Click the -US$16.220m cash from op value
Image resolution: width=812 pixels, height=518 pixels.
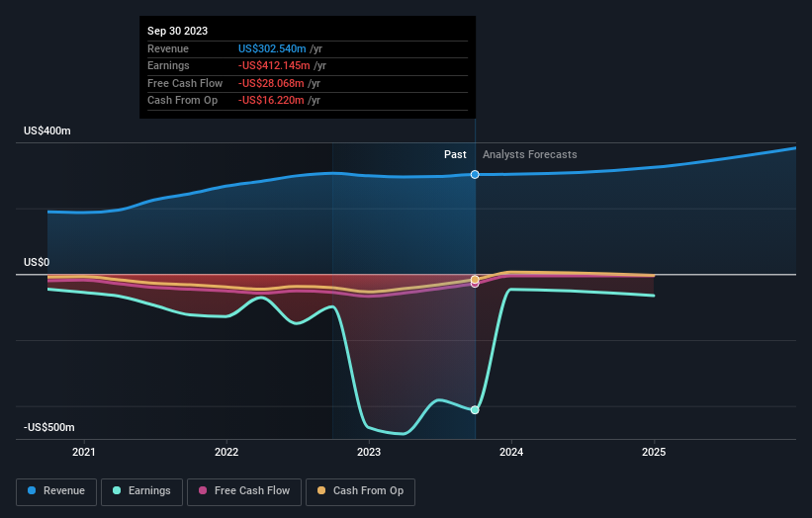pos(271,101)
